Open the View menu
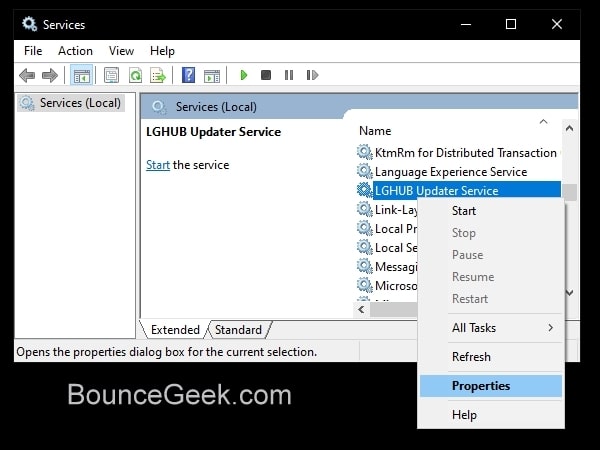The image size is (600, 450). [121, 51]
